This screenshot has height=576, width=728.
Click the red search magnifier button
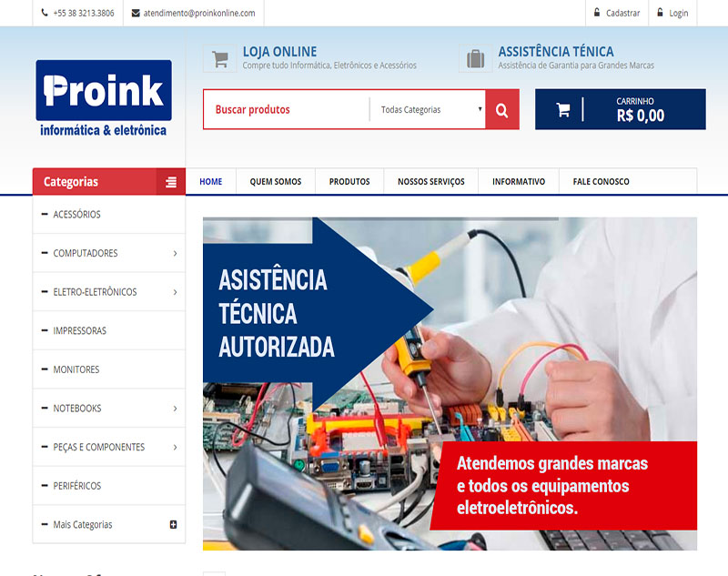coord(502,109)
